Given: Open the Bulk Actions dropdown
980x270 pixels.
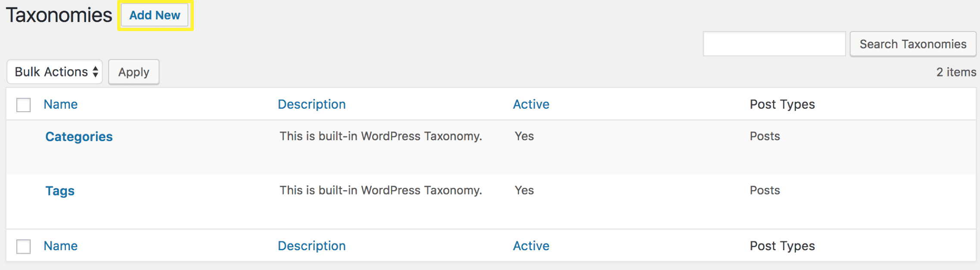Looking at the screenshot, I should [54, 72].
